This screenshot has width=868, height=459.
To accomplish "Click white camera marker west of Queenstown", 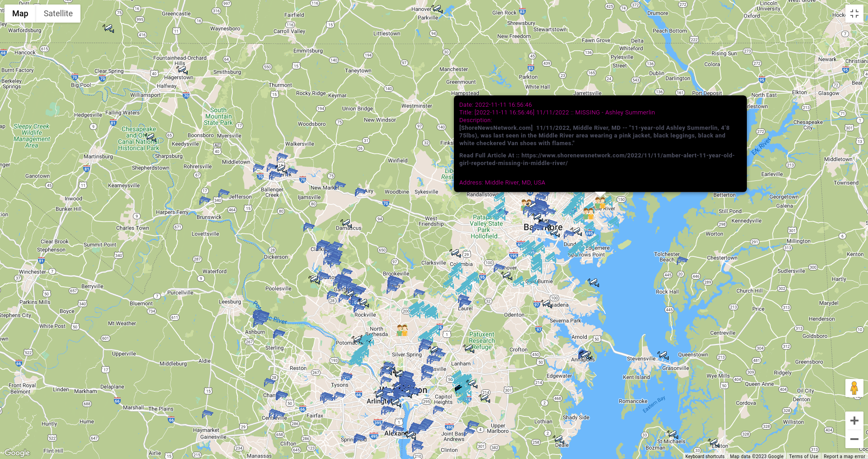I will coord(663,355).
